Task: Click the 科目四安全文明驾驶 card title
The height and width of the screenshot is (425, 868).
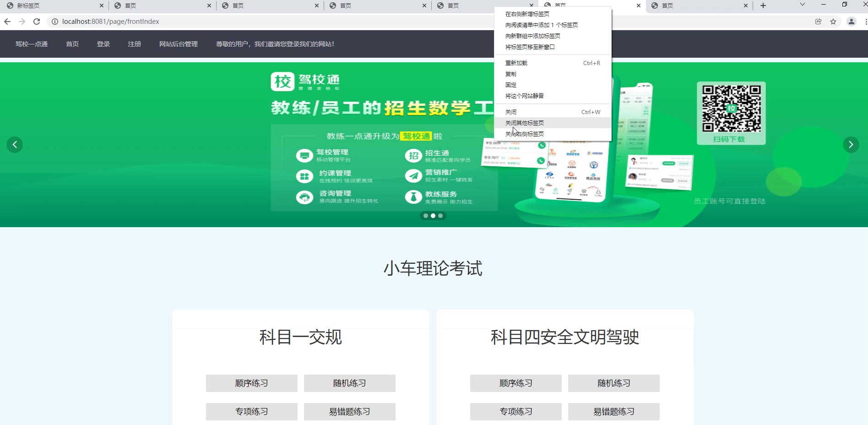Action: tap(565, 337)
